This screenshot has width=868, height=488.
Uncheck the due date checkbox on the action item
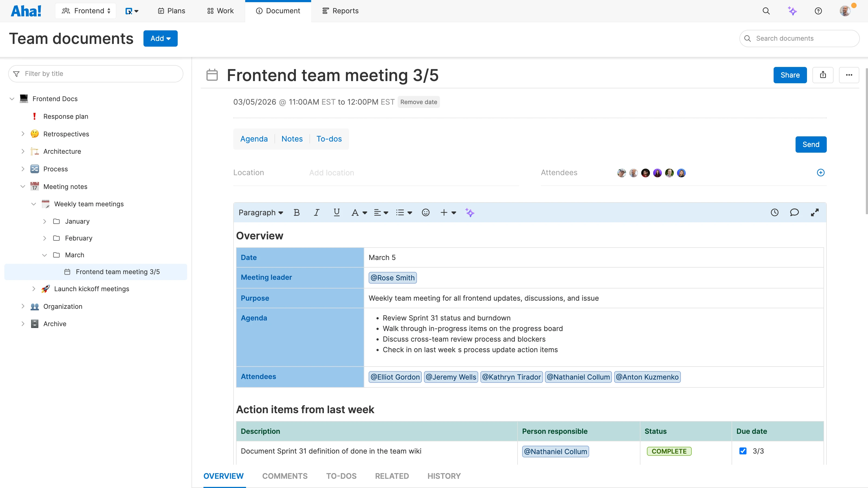click(743, 451)
